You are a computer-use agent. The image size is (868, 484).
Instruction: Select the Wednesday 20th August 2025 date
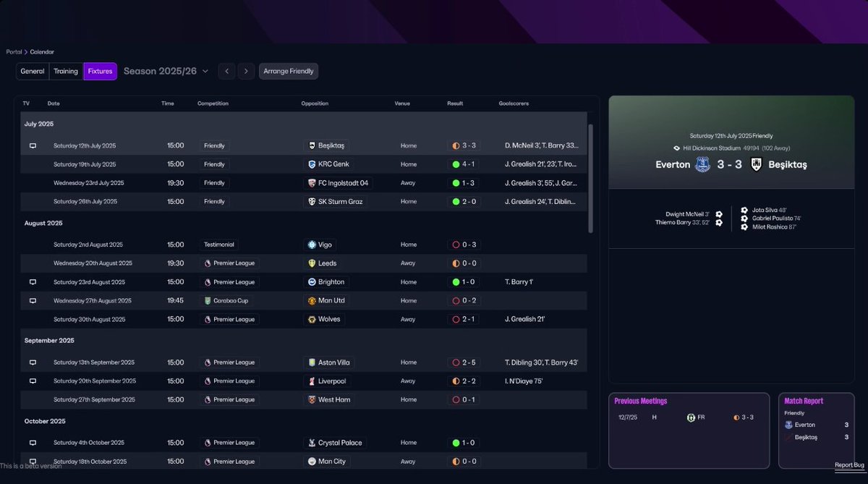click(x=93, y=263)
